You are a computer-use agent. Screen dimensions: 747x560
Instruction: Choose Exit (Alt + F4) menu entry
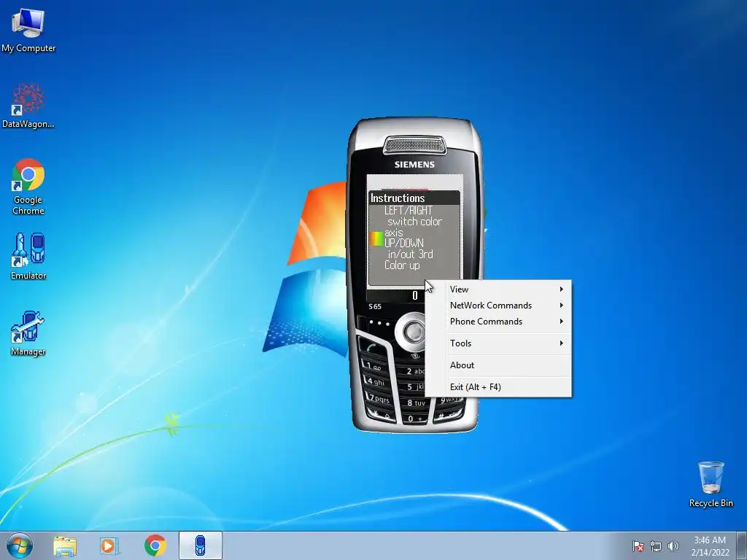[498, 387]
